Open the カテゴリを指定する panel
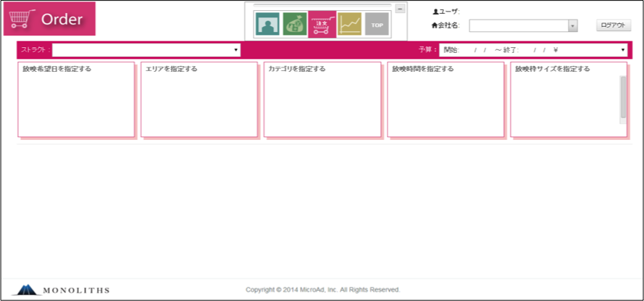644x301 pixels. 322,99
